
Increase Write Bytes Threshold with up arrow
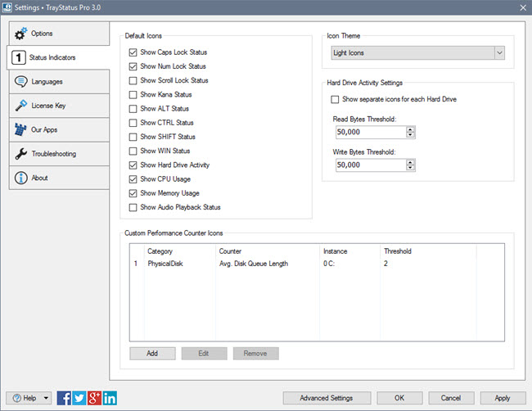coord(410,162)
